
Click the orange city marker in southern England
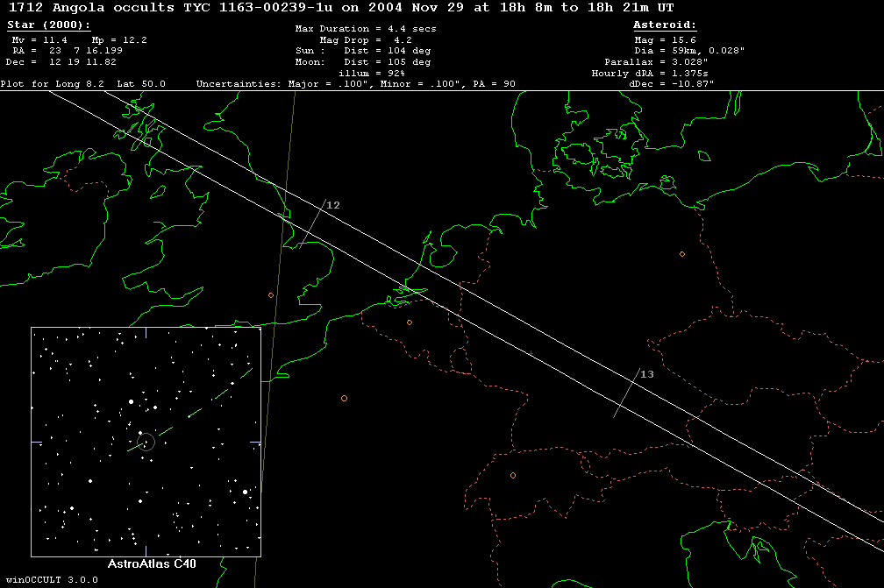[271, 295]
